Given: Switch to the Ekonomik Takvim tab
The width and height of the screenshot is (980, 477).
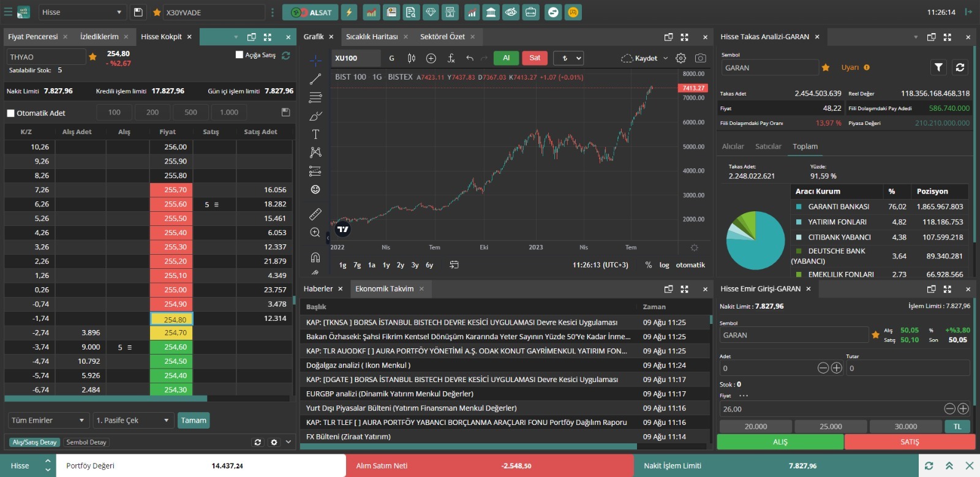Looking at the screenshot, I should tap(385, 289).
